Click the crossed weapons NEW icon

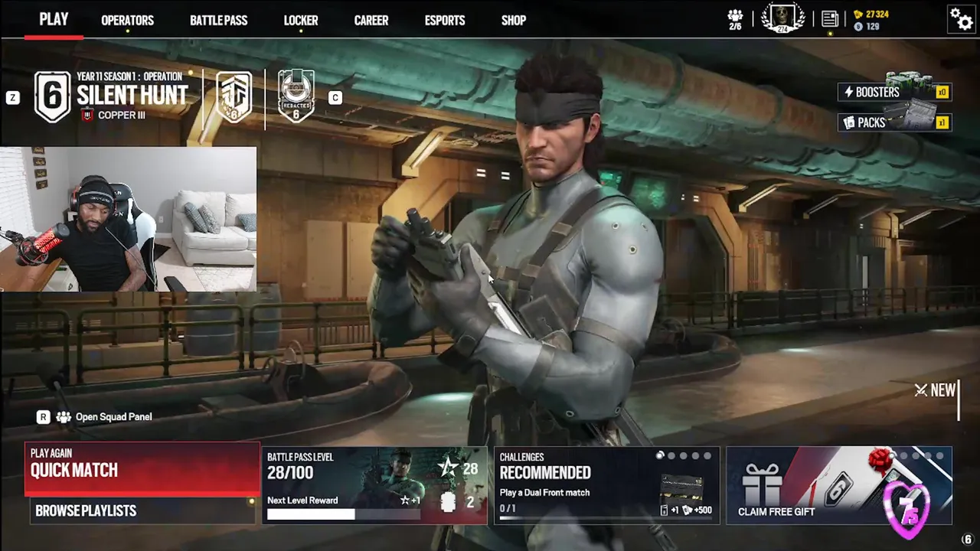(920, 390)
